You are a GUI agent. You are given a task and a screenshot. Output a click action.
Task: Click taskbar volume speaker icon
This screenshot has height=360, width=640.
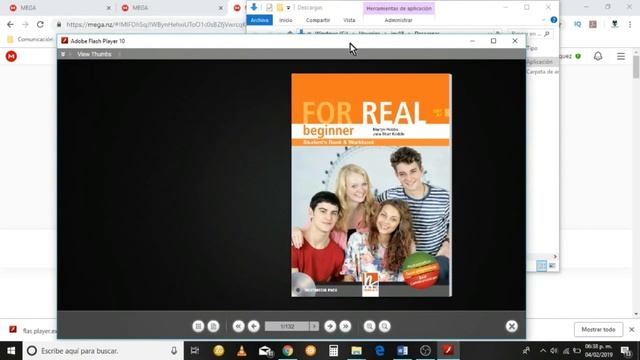coord(553,351)
